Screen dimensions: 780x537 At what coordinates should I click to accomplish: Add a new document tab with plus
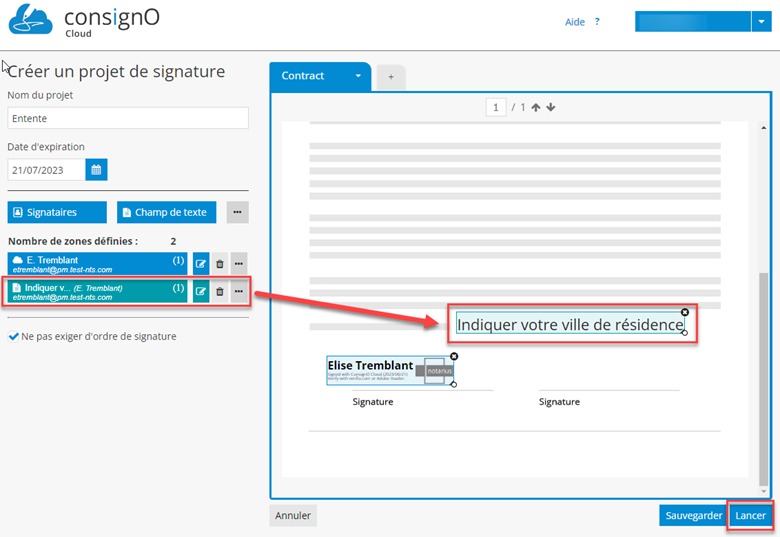coord(391,76)
